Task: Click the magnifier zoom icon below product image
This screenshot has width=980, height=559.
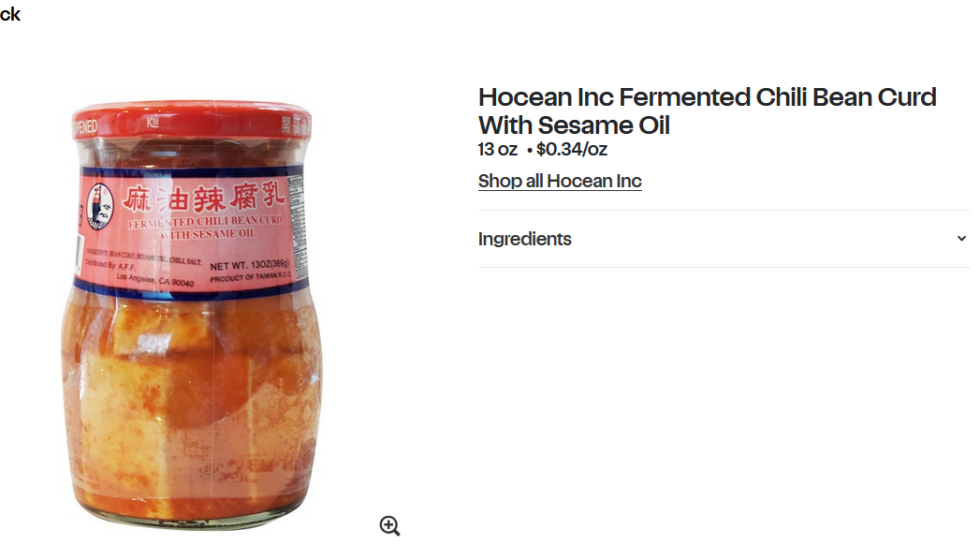Action: [x=389, y=526]
